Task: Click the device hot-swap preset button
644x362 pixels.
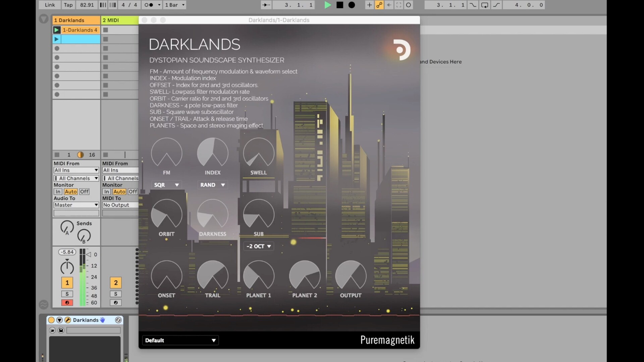Action: (x=118, y=320)
